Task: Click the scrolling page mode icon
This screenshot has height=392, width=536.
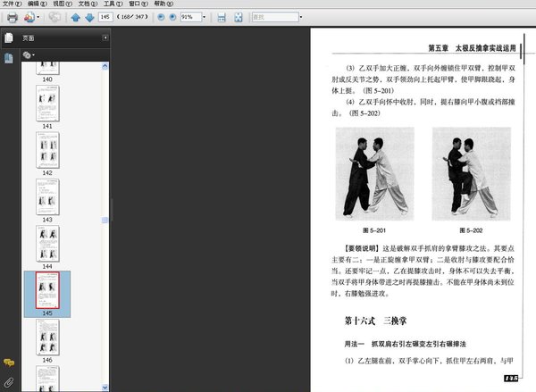Action: tap(222, 17)
